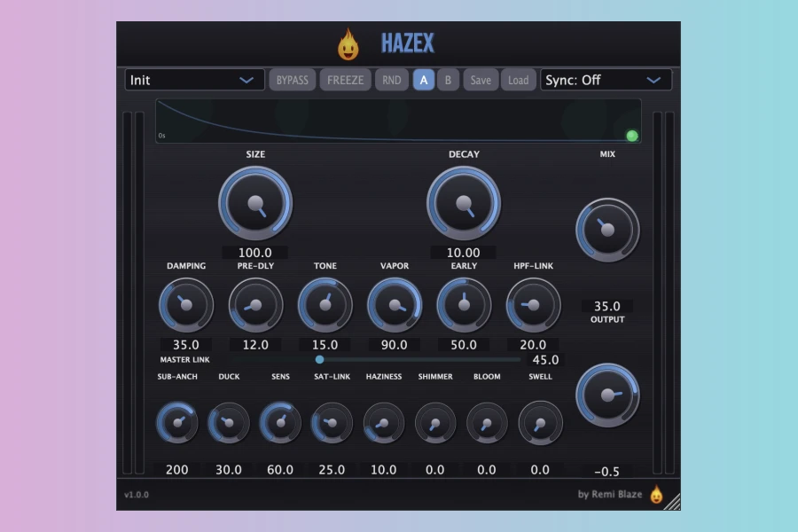
Task: Select the A preset slot
Action: click(x=424, y=80)
